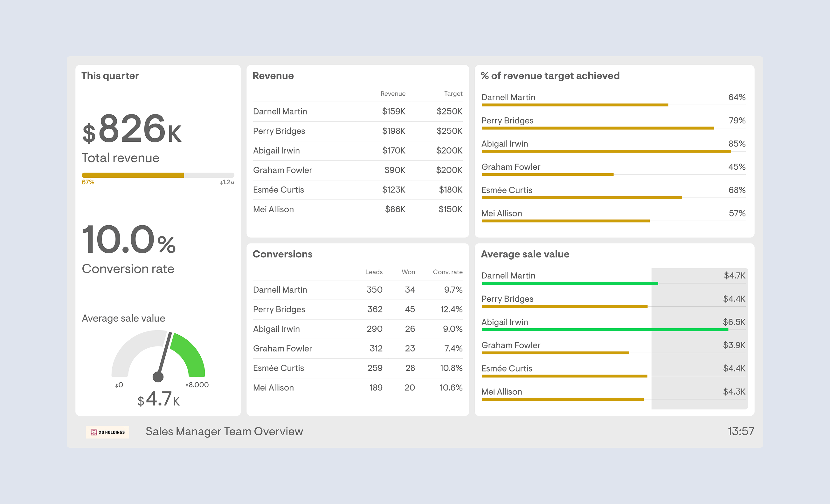Image resolution: width=830 pixels, height=504 pixels.
Task: Click the Average sale value widget title
Action: [x=524, y=254]
